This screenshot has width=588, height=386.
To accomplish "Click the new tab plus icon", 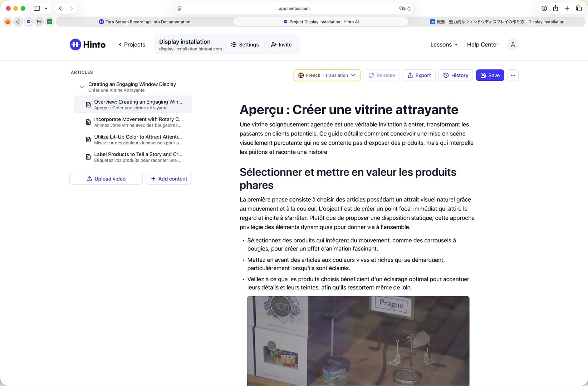I will tap(567, 9).
